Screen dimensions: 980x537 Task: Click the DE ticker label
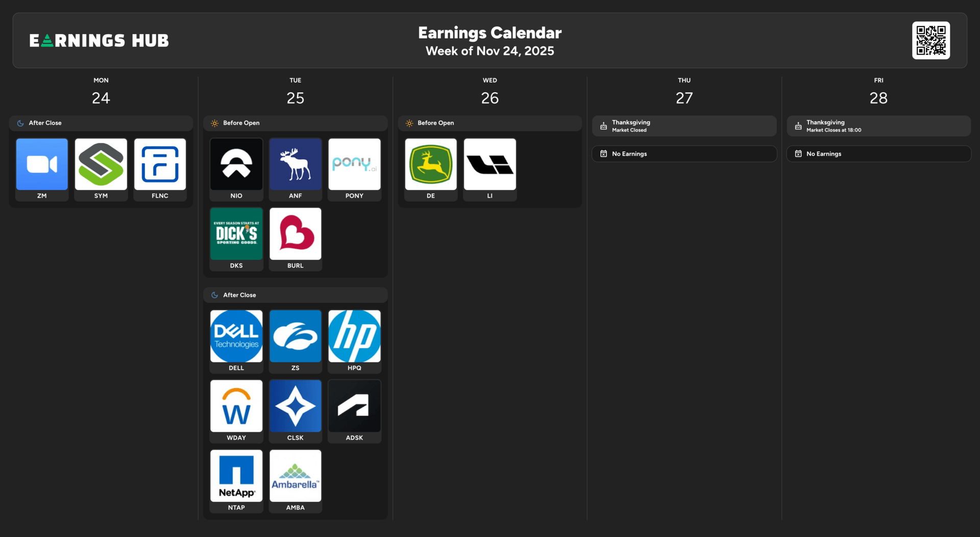pyautogui.click(x=431, y=196)
